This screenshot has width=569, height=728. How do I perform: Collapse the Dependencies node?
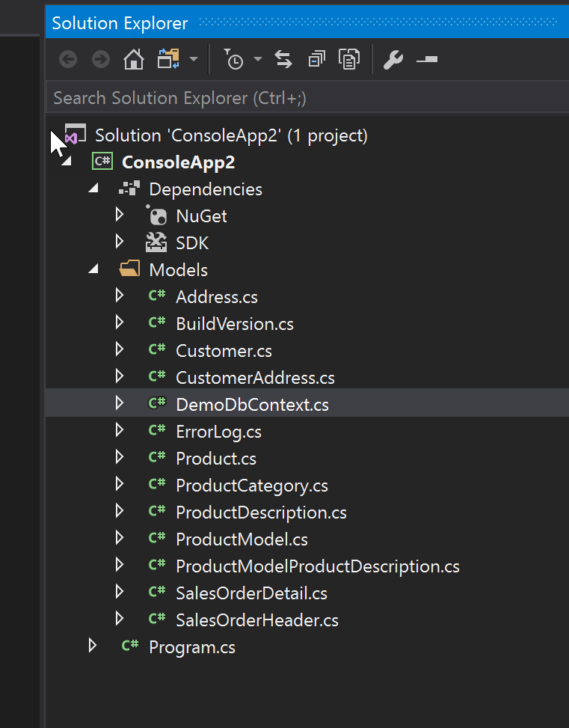point(93,188)
